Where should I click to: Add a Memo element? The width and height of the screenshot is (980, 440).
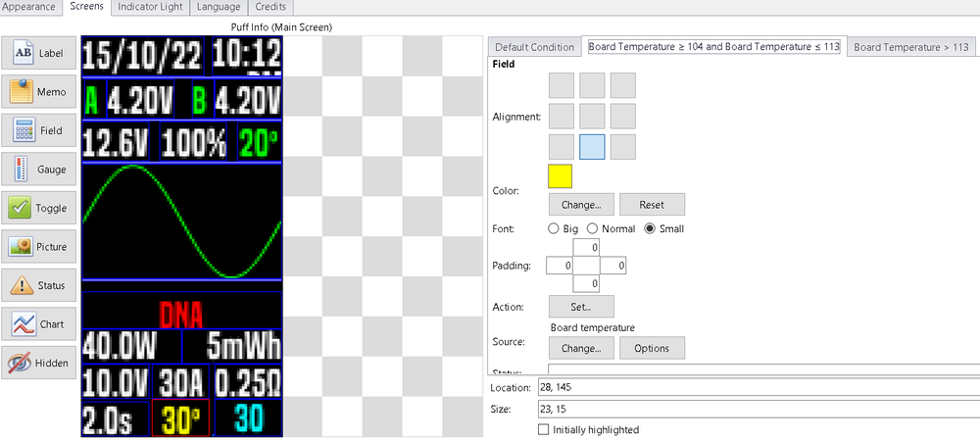39,92
